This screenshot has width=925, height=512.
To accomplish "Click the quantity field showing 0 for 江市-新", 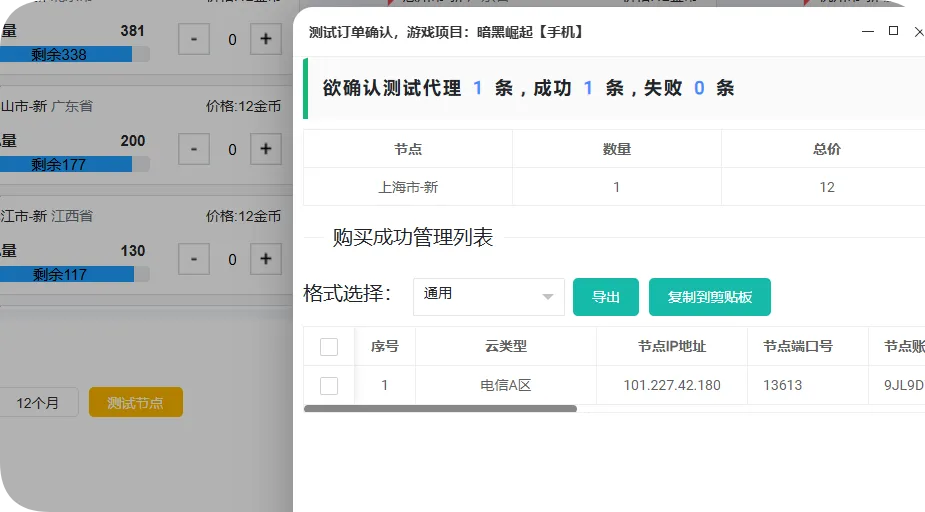I will point(232,259).
